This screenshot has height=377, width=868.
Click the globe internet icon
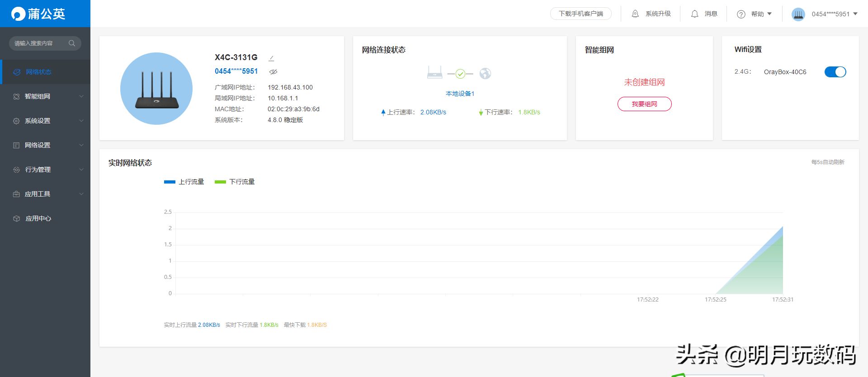[485, 73]
